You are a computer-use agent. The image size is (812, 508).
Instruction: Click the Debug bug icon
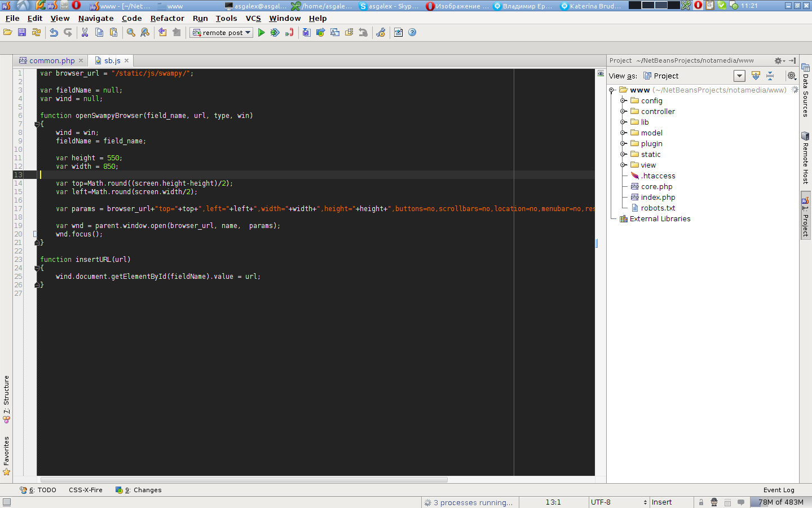tap(275, 33)
